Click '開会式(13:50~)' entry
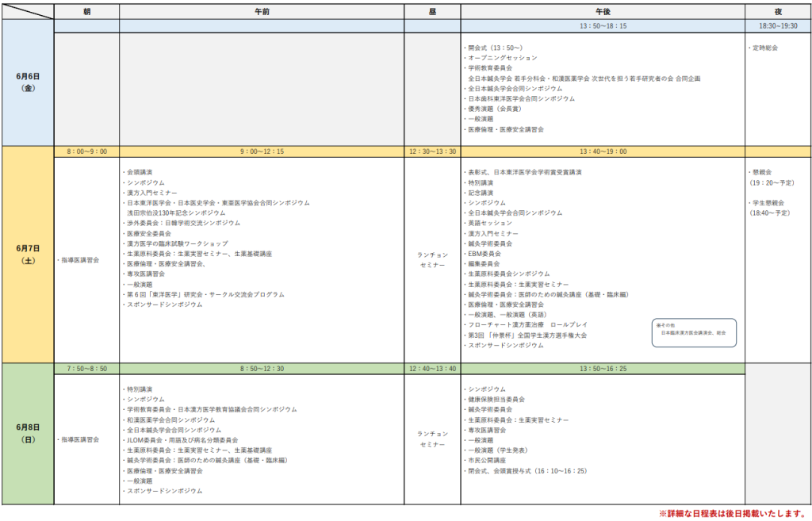812x521 pixels. (x=493, y=48)
